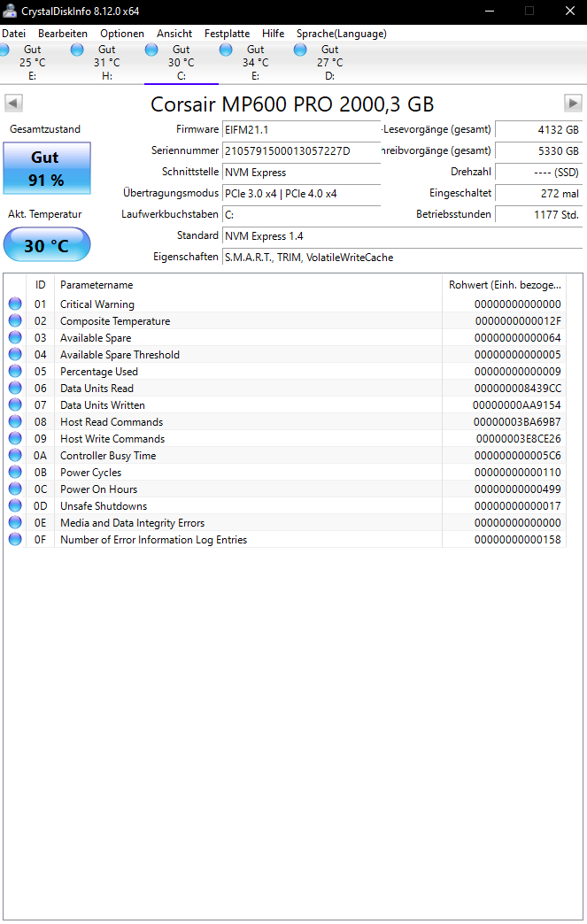The image size is (587, 924).
Task: Click the raw value 00000000000499
Action: point(517,489)
